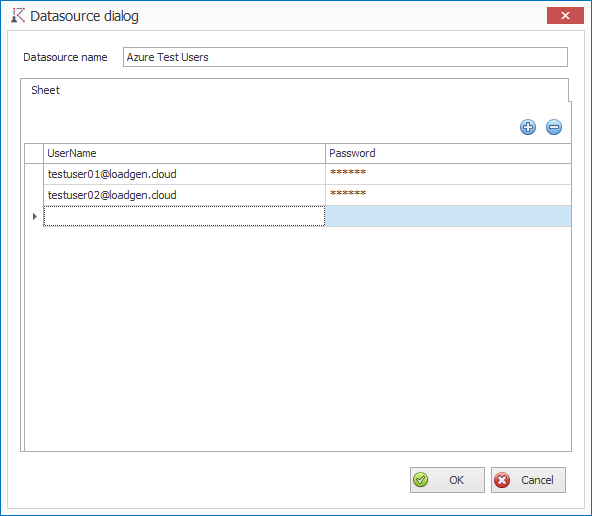Click the red X icon on Cancel button

[x=502, y=480]
